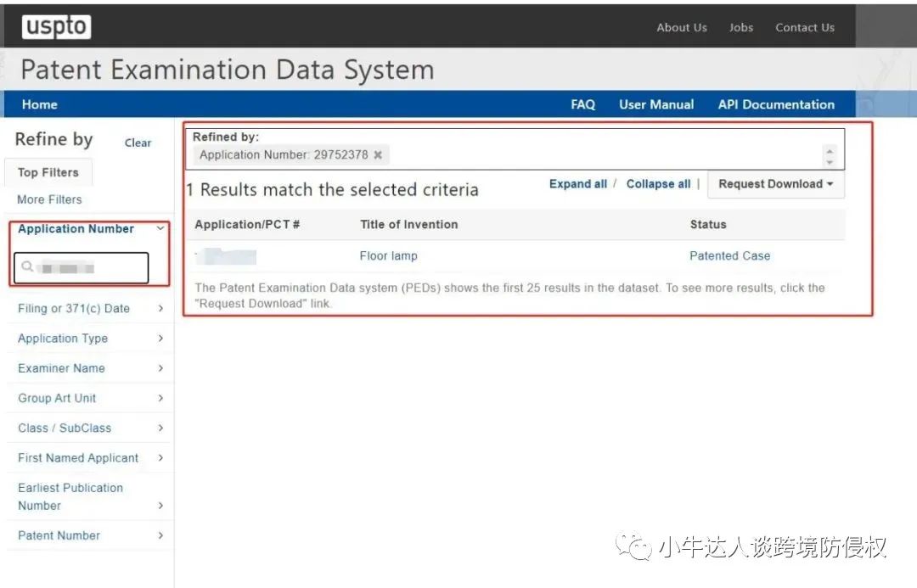Screen dimensions: 917x588
Task: Remove the Application Number 29752378 filter chip
Action: [x=378, y=155]
